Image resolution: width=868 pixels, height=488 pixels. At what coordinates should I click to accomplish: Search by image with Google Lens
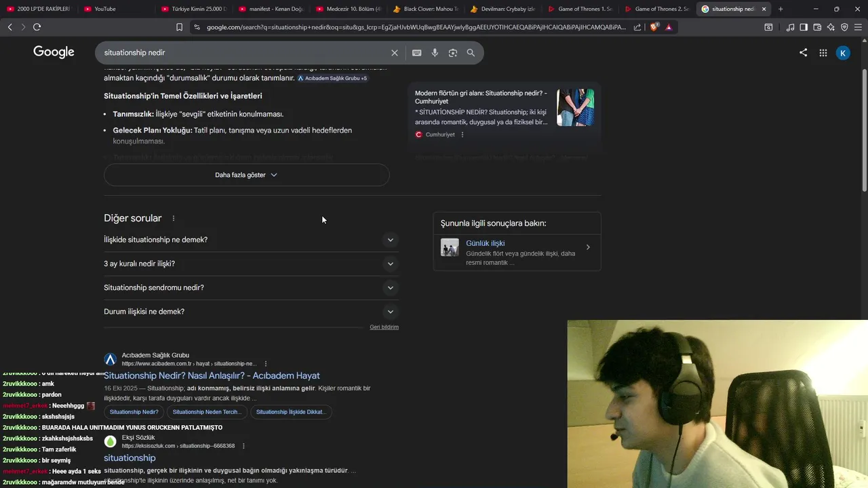click(453, 53)
